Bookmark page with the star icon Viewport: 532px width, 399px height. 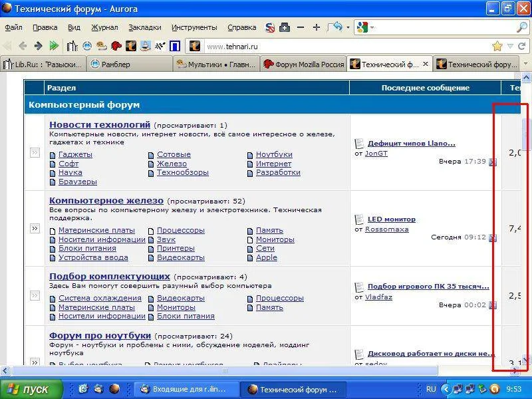[x=497, y=47]
